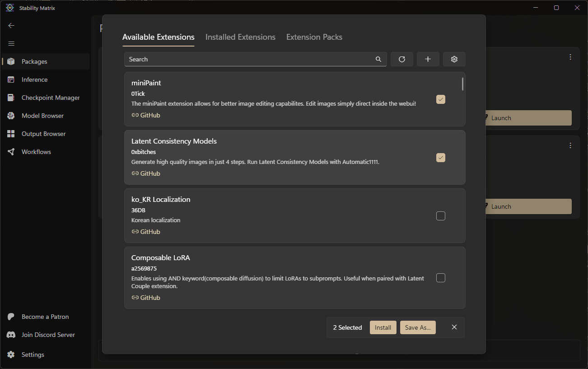Toggle the hamburger navigation menu
Viewport: 588px width, 369px height.
[11, 43]
